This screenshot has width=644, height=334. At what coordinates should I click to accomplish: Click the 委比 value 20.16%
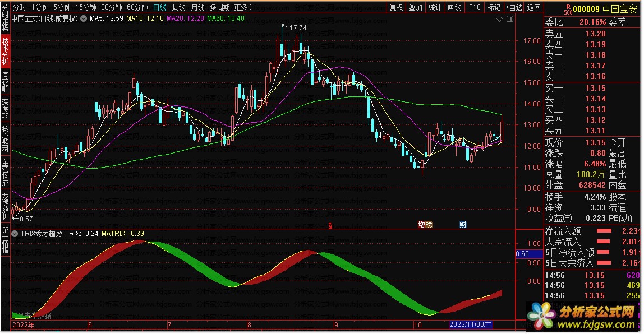(592, 22)
